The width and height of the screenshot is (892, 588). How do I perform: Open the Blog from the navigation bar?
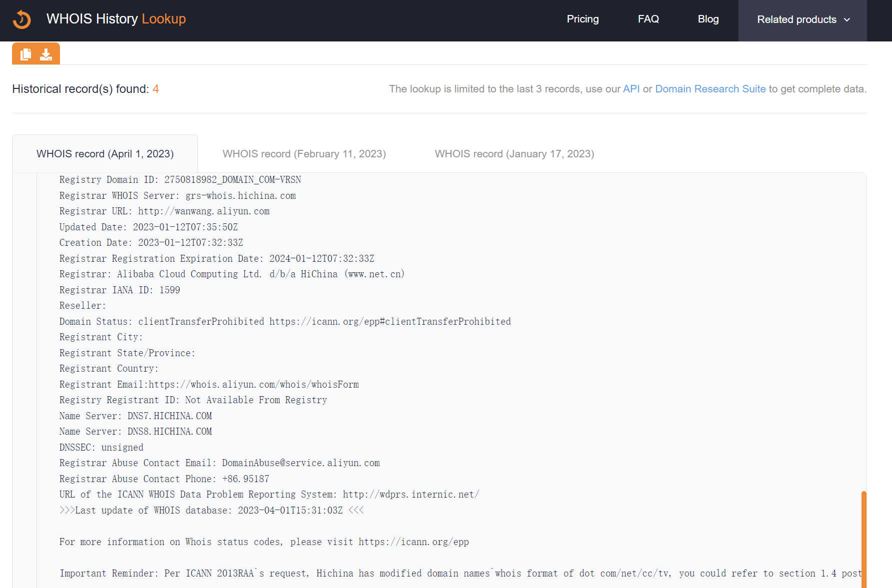pyautogui.click(x=708, y=19)
